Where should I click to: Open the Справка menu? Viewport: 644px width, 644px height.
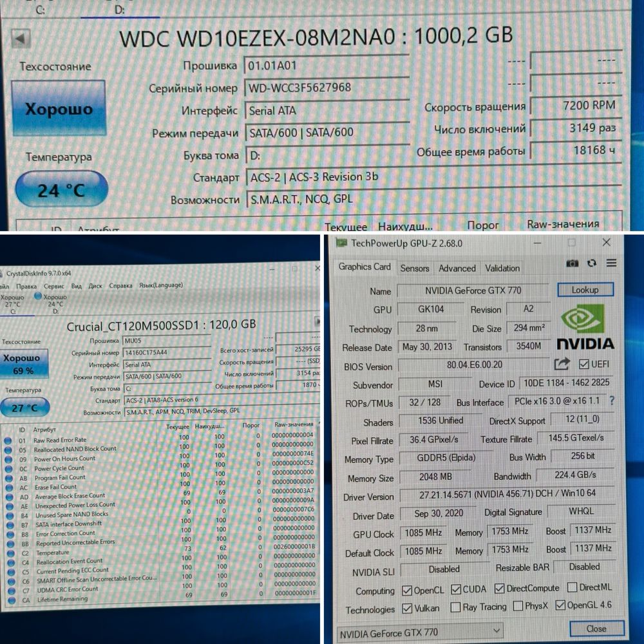pos(121,285)
